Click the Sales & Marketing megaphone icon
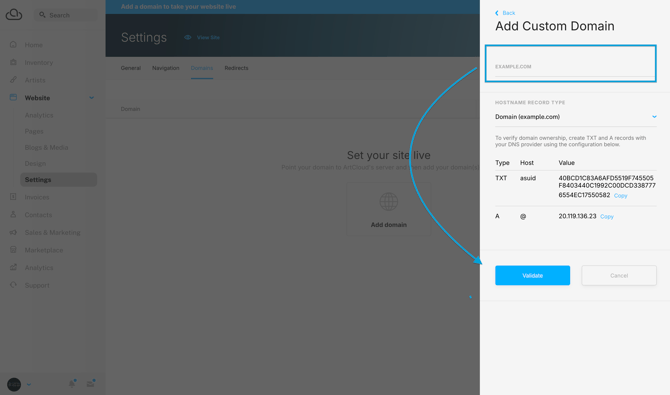The width and height of the screenshot is (670, 395). (13, 232)
